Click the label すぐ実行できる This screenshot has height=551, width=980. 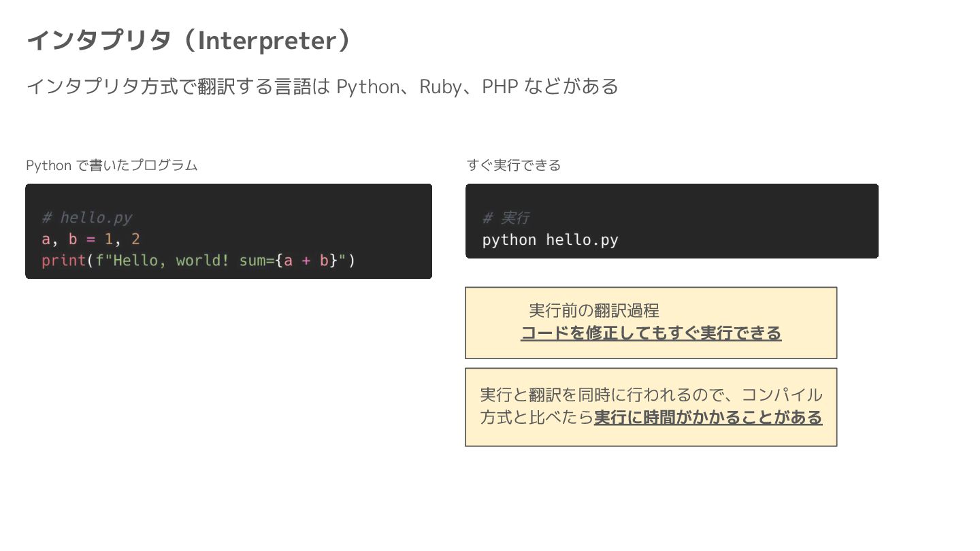click(514, 165)
